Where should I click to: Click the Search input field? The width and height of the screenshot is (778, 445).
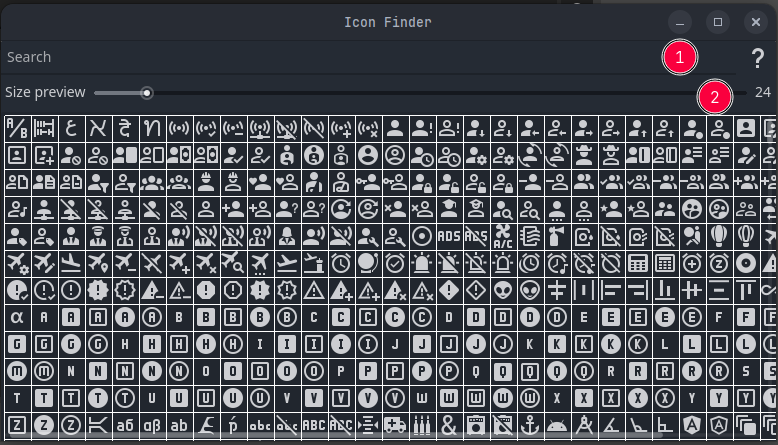coord(370,57)
